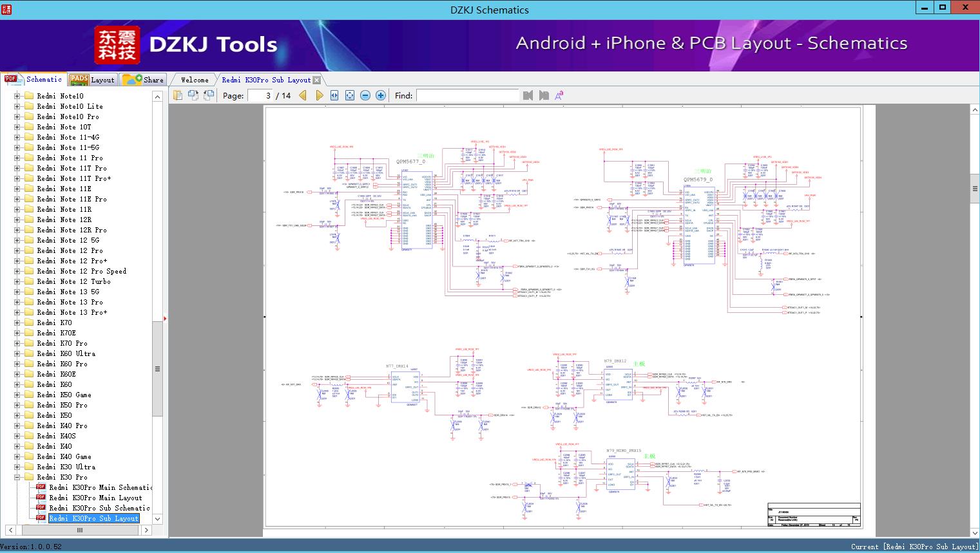Click the fit page icon

pyautogui.click(x=350, y=95)
